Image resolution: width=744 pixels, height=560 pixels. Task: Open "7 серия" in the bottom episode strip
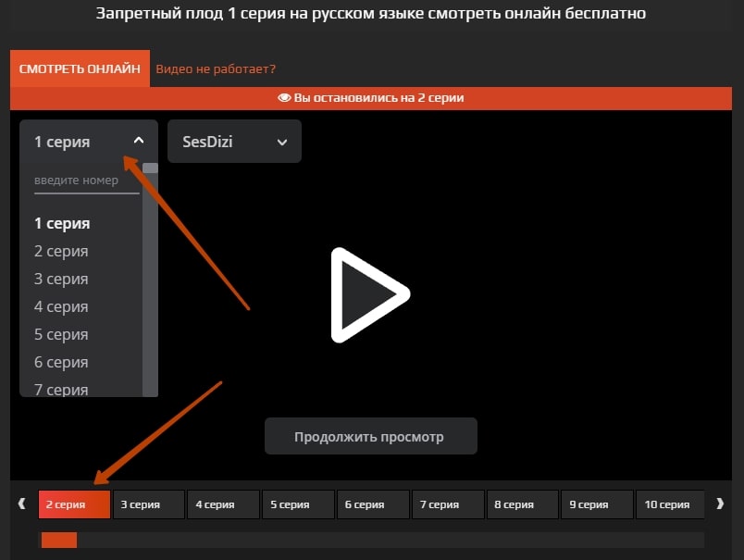(x=448, y=504)
